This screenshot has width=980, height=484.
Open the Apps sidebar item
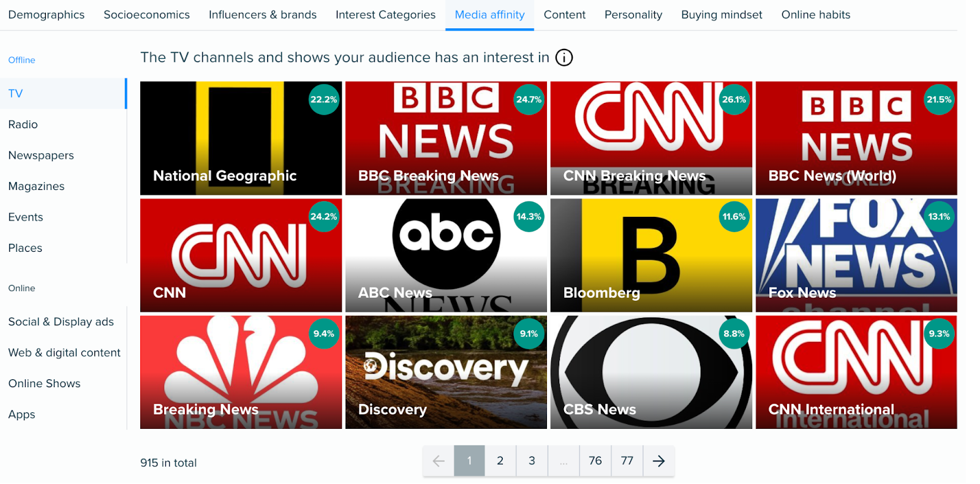pyautogui.click(x=22, y=415)
